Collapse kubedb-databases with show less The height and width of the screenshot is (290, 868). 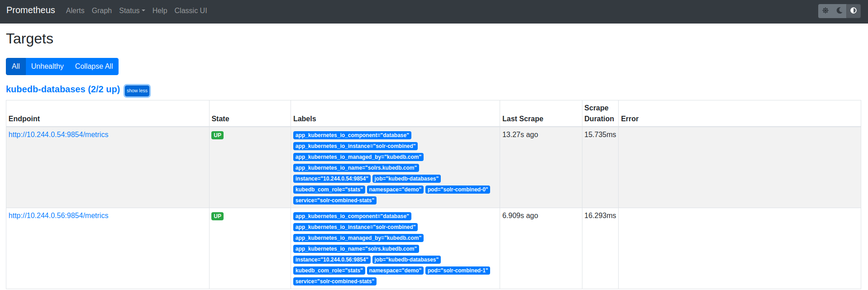tap(137, 91)
